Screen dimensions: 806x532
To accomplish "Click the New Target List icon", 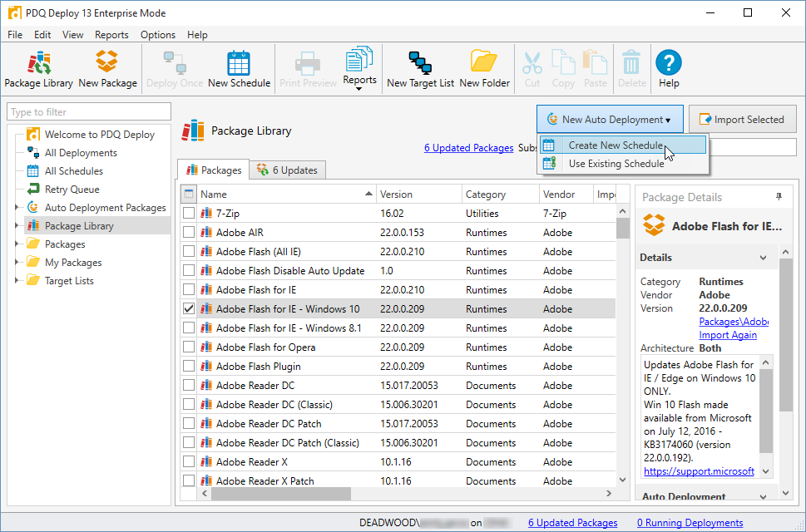I will 420,69.
